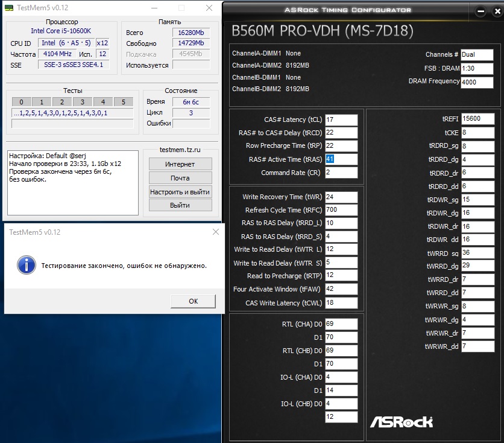Click the FSB : DRAM ratio field
Image resolution: width=504 pixels, height=443 pixels.
[477, 69]
